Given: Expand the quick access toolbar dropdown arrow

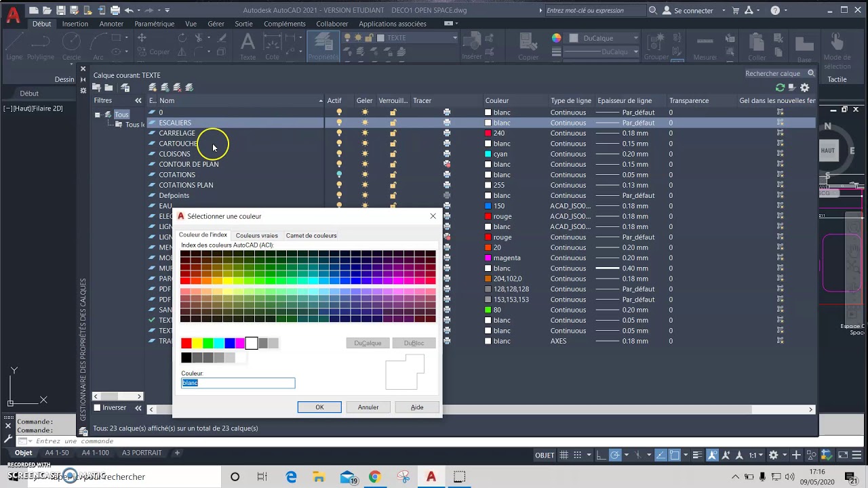Looking at the screenshot, I should (x=167, y=10).
